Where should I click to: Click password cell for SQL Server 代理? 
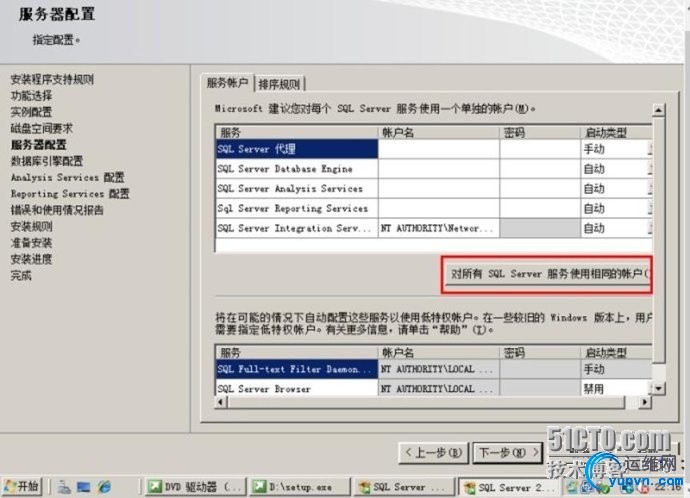[540, 149]
